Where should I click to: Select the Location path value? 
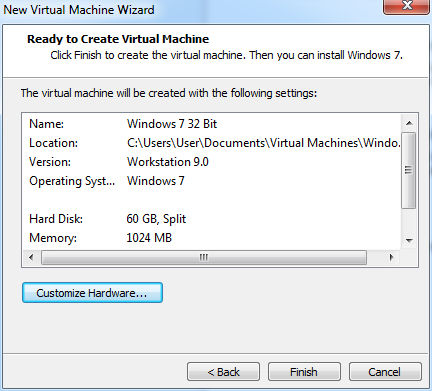pyautogui.click(x=264, y=143)
